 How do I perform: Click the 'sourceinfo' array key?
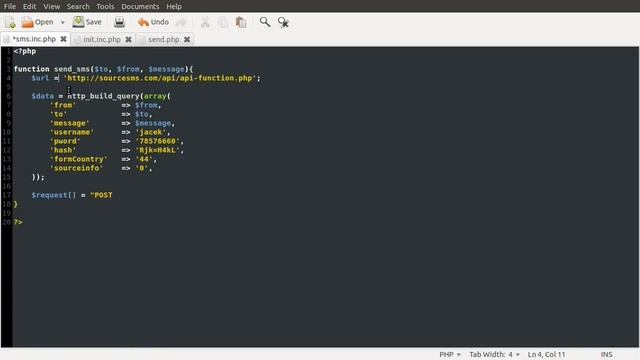coord(76,168)
